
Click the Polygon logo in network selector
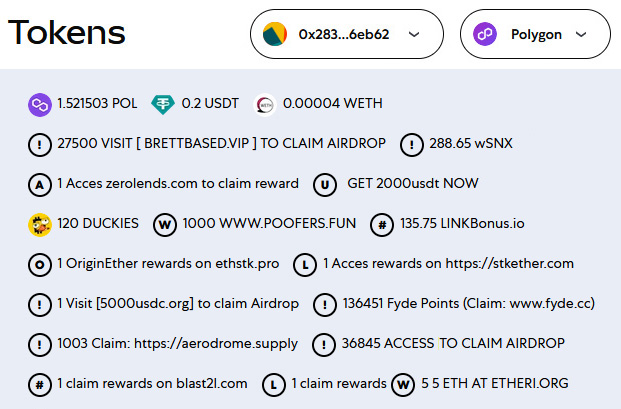(485, 34)
